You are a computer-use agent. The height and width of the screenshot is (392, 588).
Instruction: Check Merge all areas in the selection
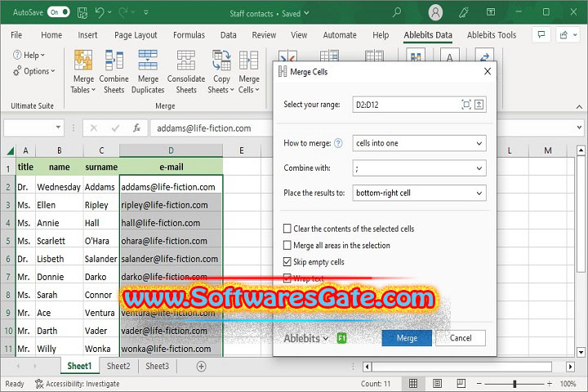coord(287,245)
